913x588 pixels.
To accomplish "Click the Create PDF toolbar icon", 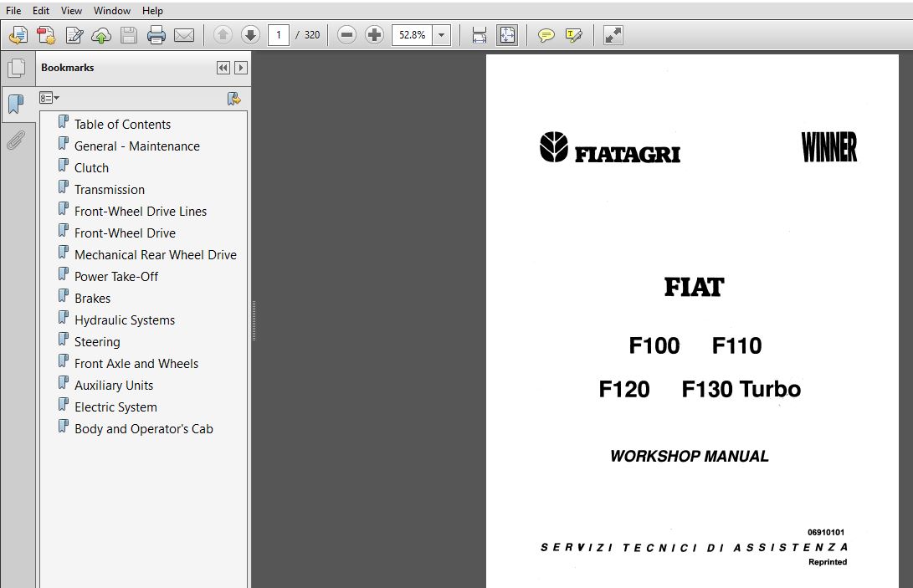I will point(18,35).
